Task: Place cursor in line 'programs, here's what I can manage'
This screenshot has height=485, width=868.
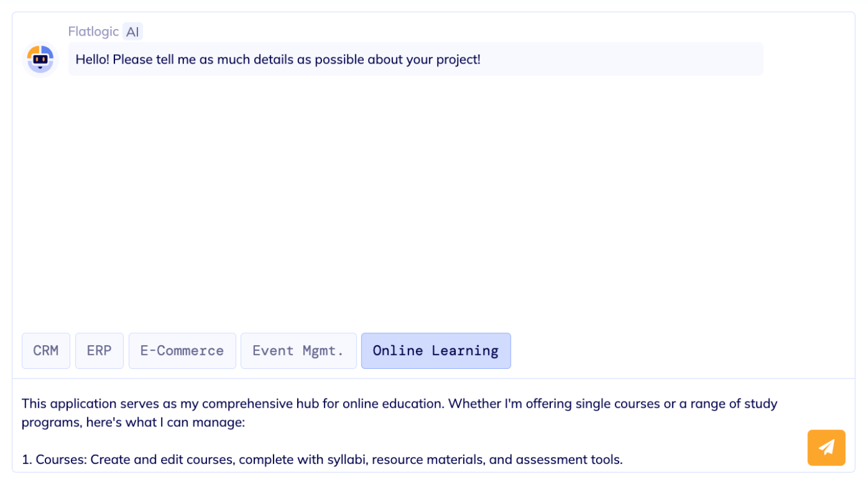Action: point(133,422)
